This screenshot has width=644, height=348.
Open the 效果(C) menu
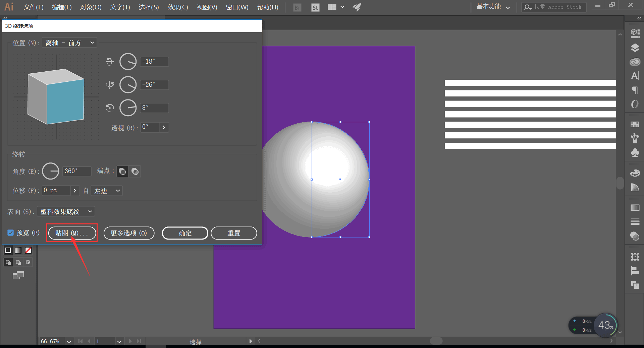tap(178, 7)
